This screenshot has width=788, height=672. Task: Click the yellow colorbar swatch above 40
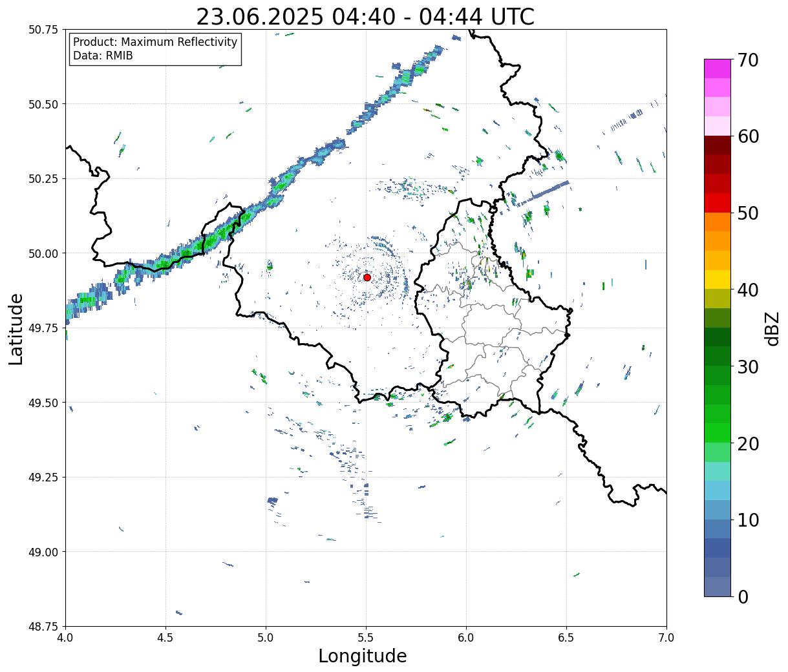(x=718, y=279)
